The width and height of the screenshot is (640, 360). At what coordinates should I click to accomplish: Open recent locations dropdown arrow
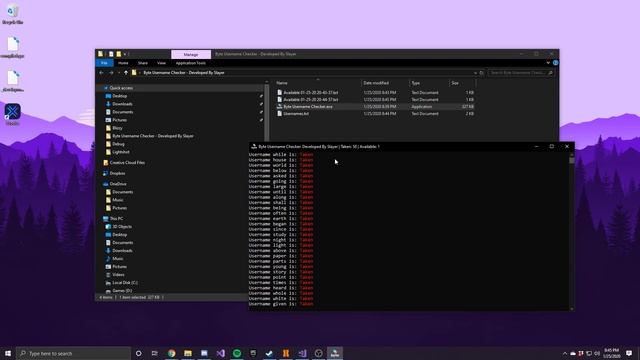click(x=119, y=73)
